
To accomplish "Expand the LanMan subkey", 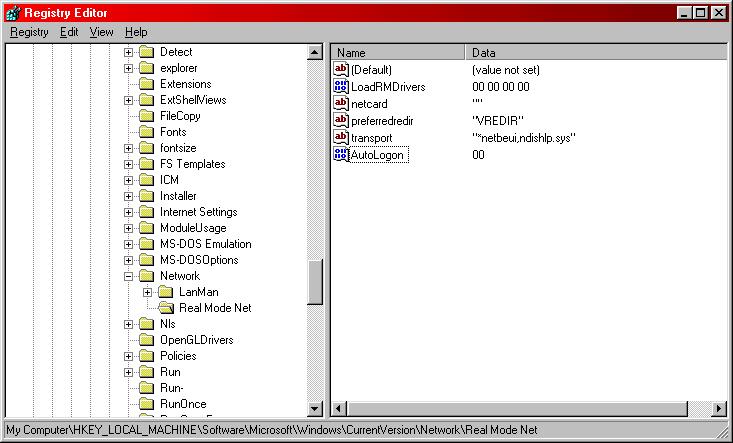I will tap(147, 292).
